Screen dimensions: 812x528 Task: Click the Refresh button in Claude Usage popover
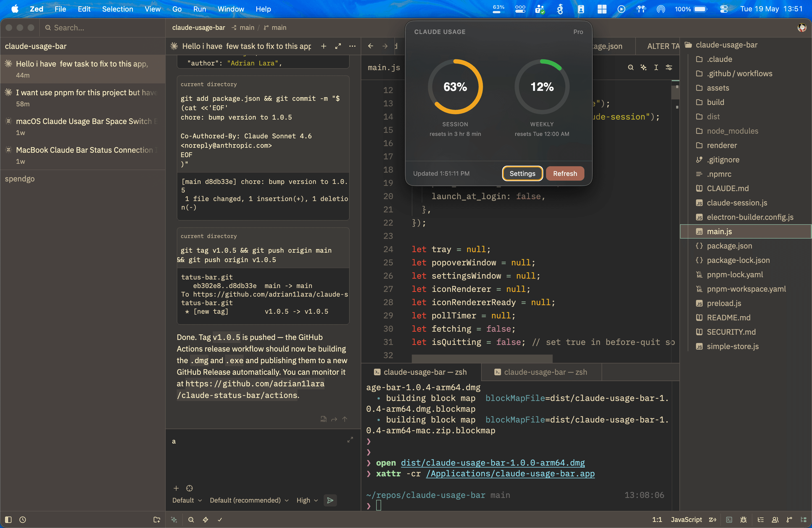[x=565, y=173]
